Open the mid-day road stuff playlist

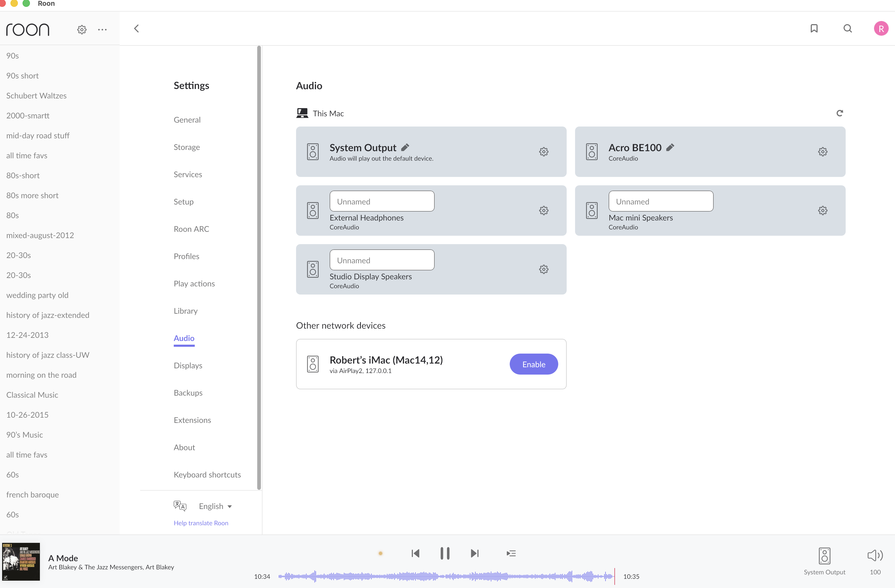pos(38,135)
